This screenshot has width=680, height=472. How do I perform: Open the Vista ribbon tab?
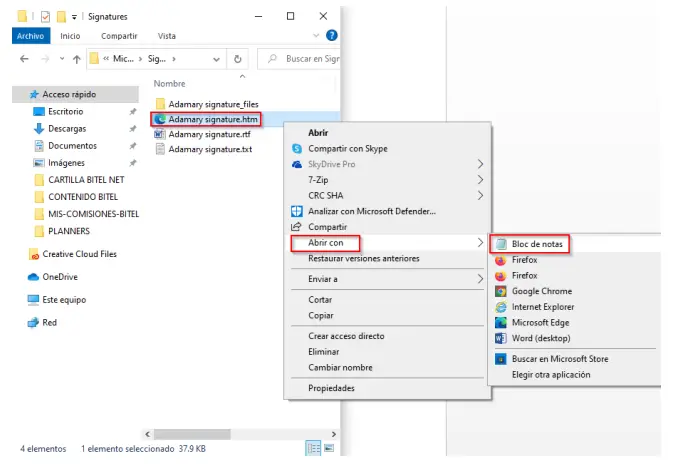point(167,36)
